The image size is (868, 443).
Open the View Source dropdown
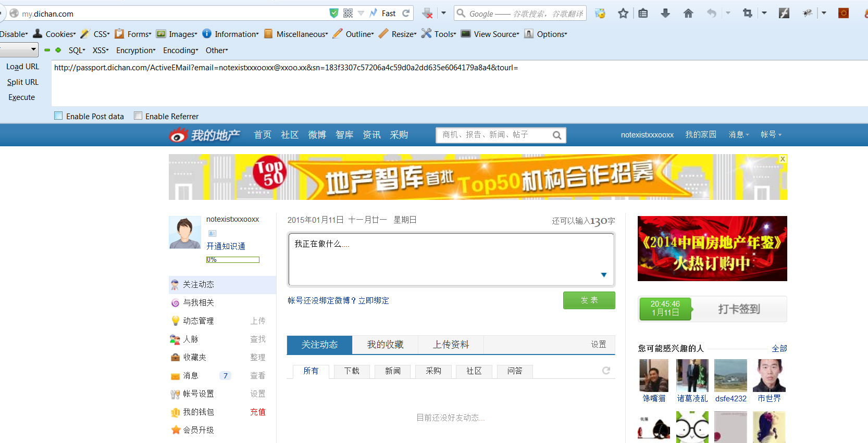491,34
